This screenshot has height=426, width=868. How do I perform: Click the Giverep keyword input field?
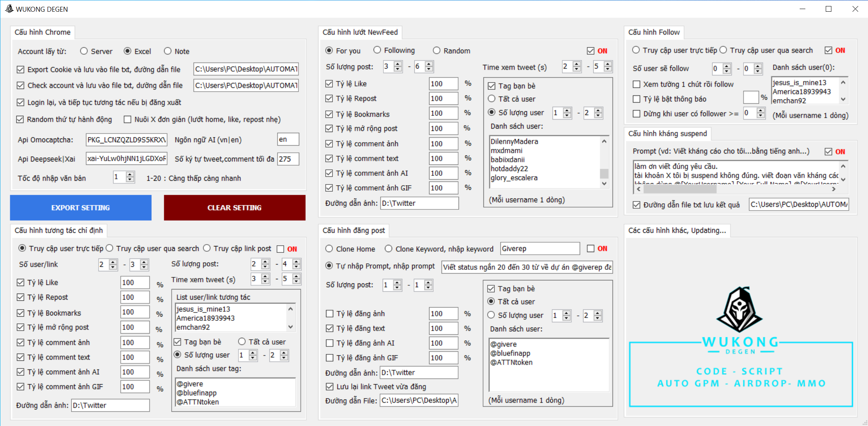pos(540,249)
